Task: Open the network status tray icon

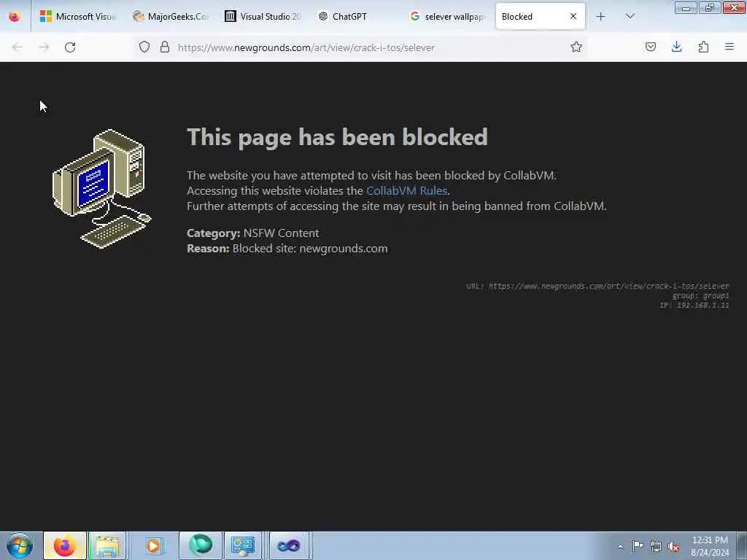Action: 656,547
